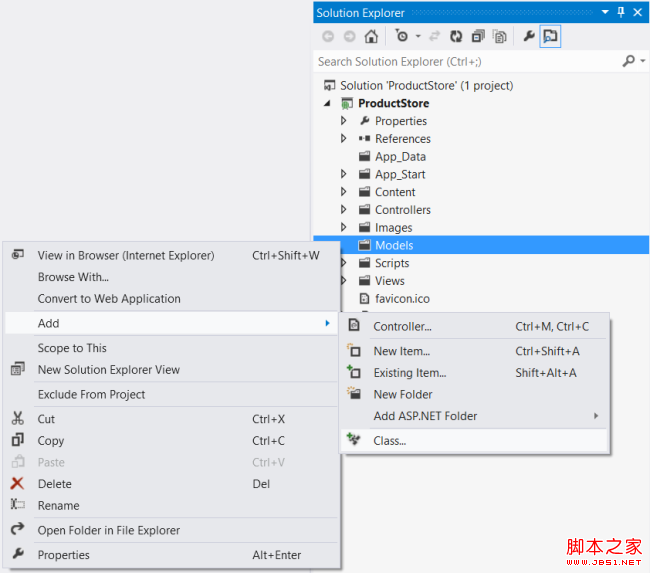Image resolution: width=650 pixels, height=573 pixels.
Task: Select Controller... in the Add submenu
Action: coord(402,326)
